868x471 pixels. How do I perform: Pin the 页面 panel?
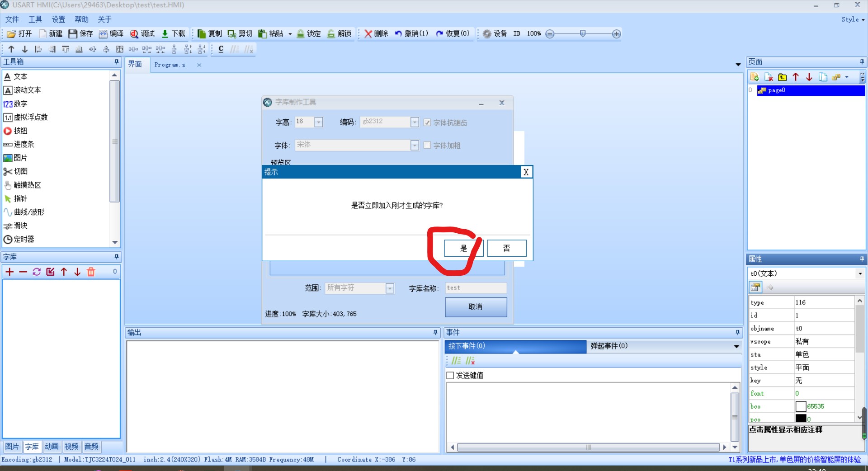point(862,62)
